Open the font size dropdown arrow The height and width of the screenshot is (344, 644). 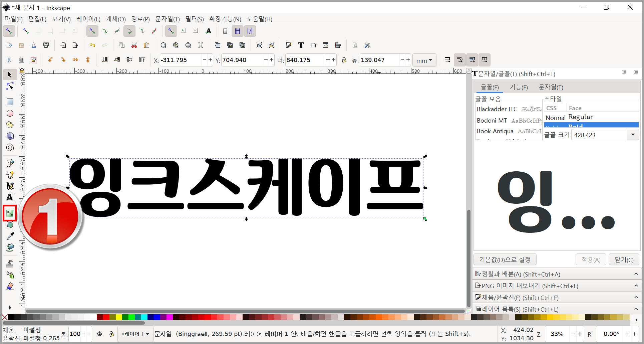tap(633, 135)
